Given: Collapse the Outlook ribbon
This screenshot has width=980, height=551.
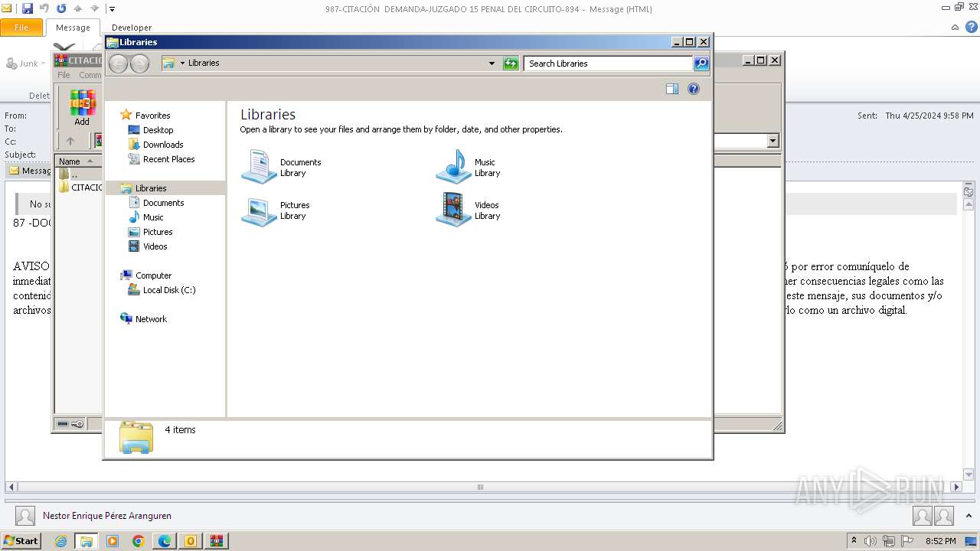Looking at the screenshot, I should tap(955, 28).
